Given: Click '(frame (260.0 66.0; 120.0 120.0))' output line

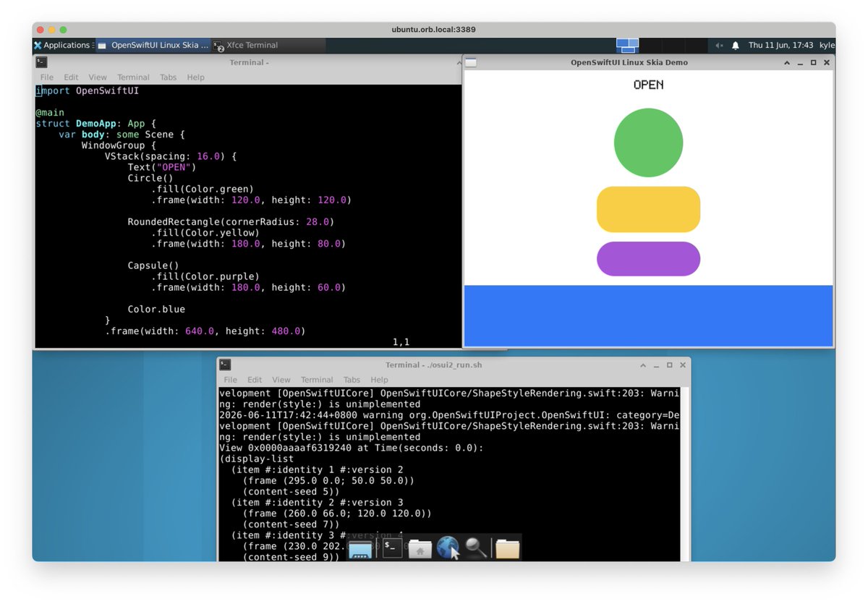Looking at the screenshot, I should pos(337,514).
